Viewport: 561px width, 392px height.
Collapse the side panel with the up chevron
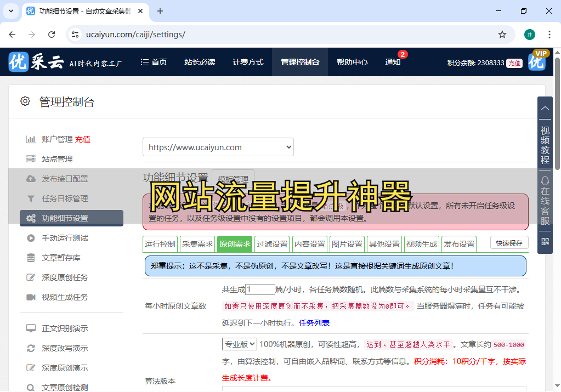(x=545, y=108)
